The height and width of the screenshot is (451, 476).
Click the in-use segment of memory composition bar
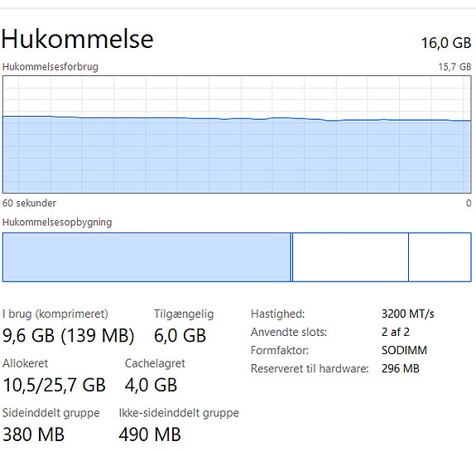point(147,257)
